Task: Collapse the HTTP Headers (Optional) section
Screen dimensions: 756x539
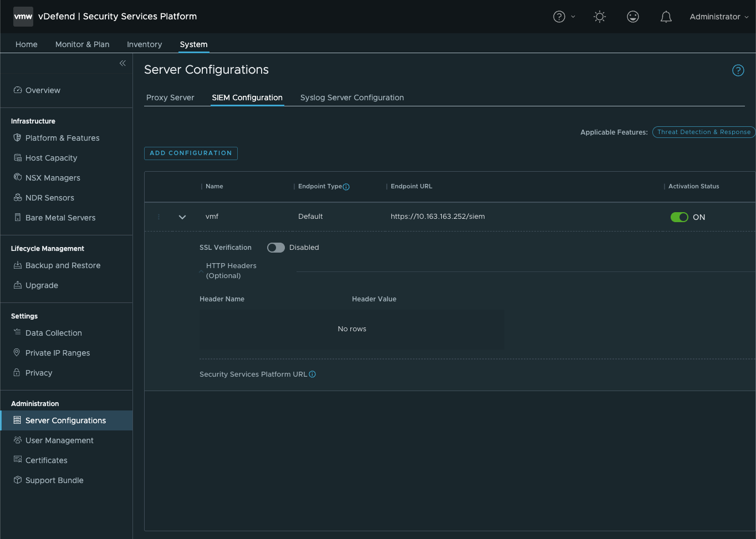Action: [x=201, y=271]
